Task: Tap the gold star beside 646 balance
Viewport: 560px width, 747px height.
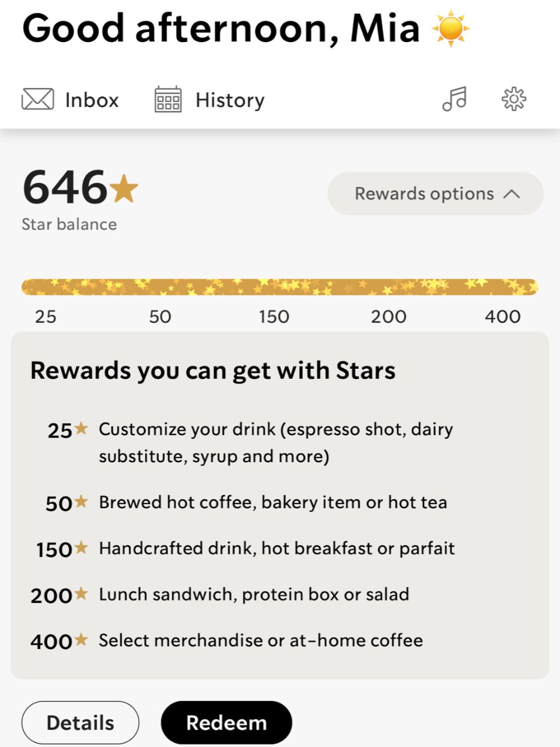Action: point(124,189)
